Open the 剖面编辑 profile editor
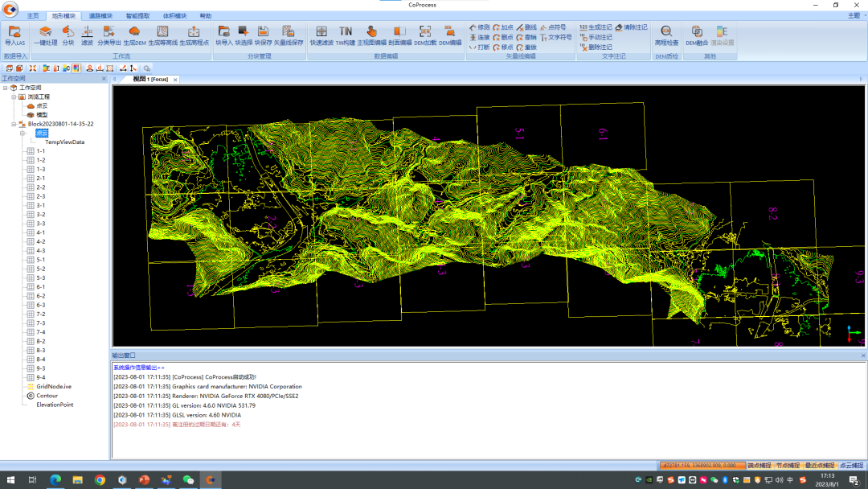 (399, 35)
